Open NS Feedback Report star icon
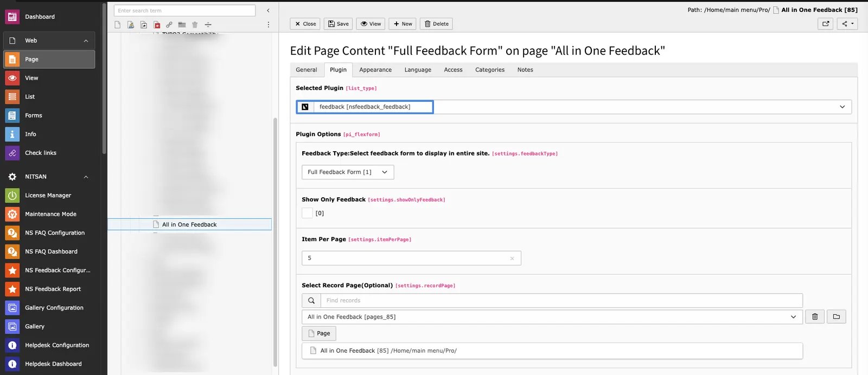868x375 pixels. click(12, 289)
